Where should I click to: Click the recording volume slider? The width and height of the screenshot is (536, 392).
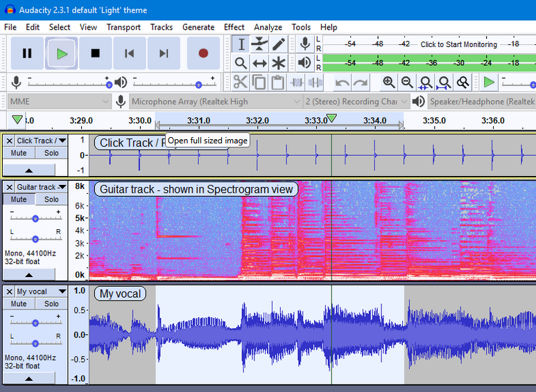[70, 82]
